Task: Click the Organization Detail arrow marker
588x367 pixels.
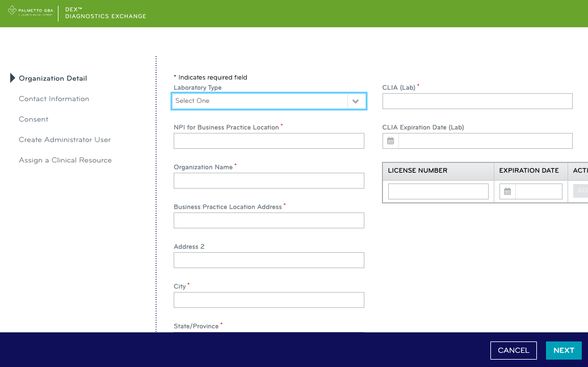Action: tap(12, 78)
